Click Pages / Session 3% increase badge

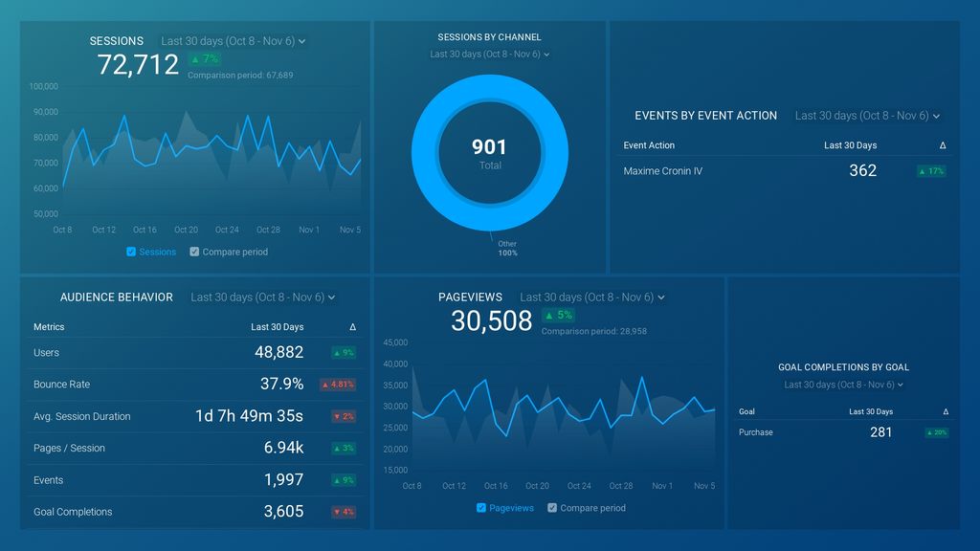(x=344, y=449)
